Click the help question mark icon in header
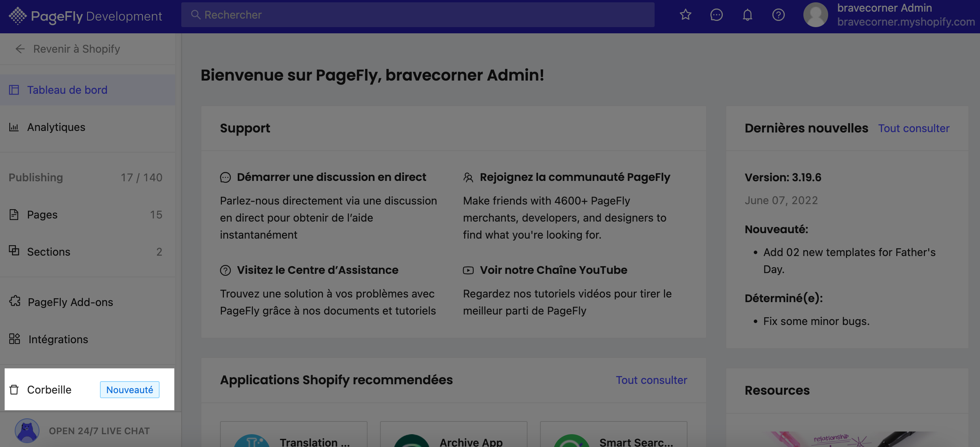 tap(778, 15)
